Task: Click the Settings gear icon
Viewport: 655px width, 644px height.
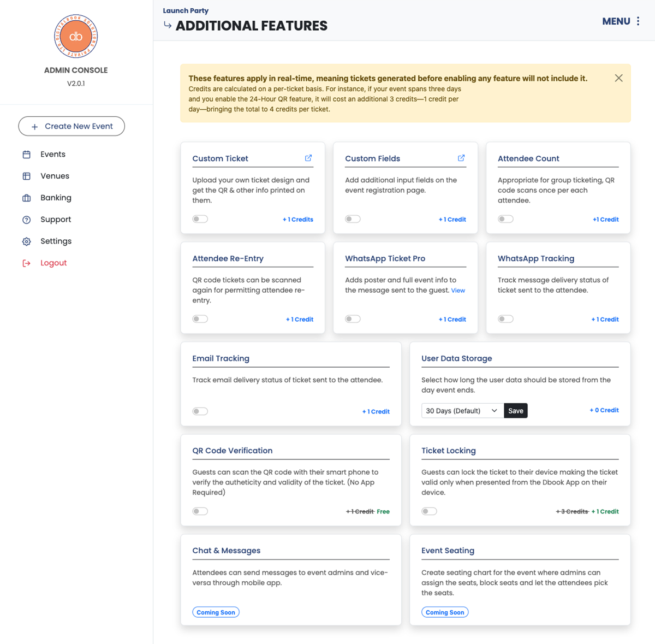Action: pos(26,241)
